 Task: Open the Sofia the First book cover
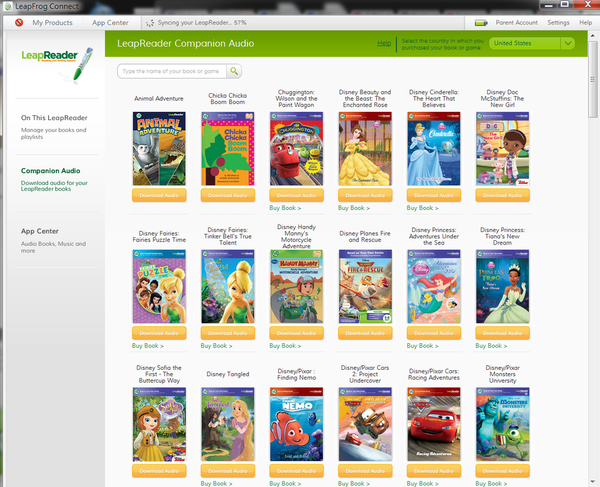pyautogui.click(x=159, y=424)
